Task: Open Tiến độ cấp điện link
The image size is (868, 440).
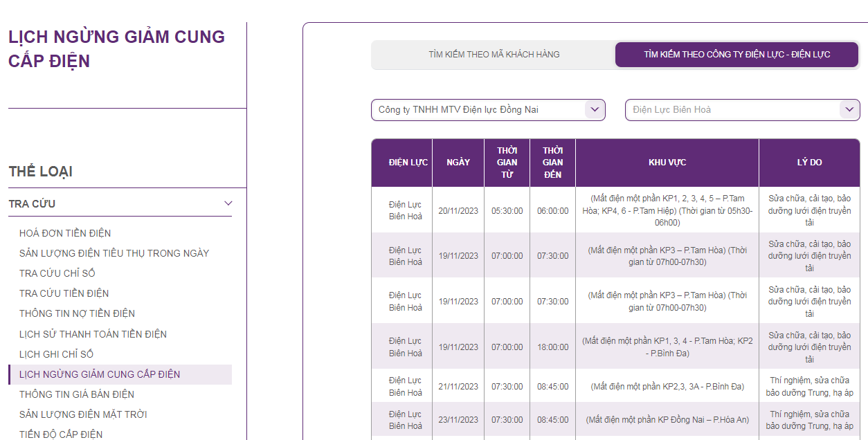Action: pyautogui.click(x=61, y=434)
